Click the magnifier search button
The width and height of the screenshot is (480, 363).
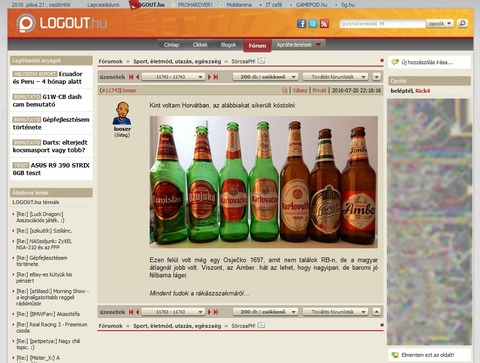pos(462,23)
